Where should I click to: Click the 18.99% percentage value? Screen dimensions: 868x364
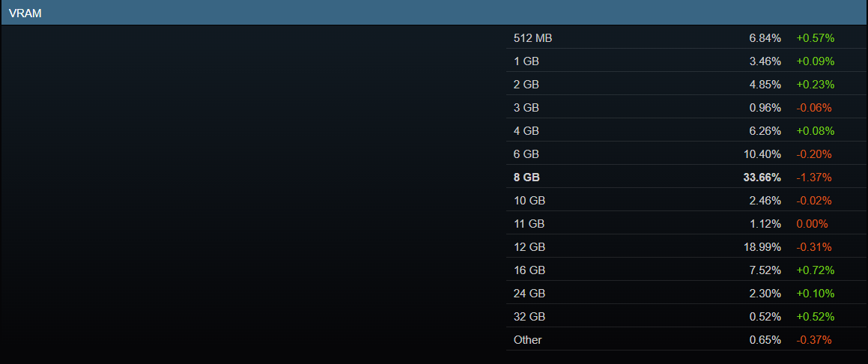tap(762, 246)
